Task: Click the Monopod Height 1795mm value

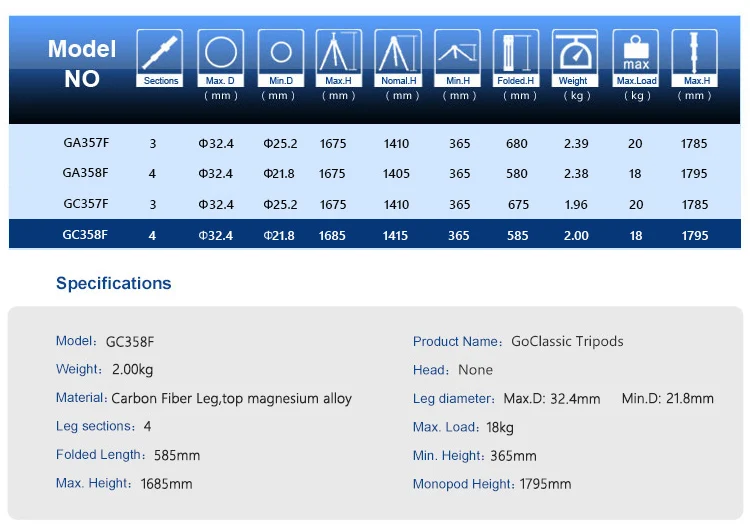Action: (545, 484)
